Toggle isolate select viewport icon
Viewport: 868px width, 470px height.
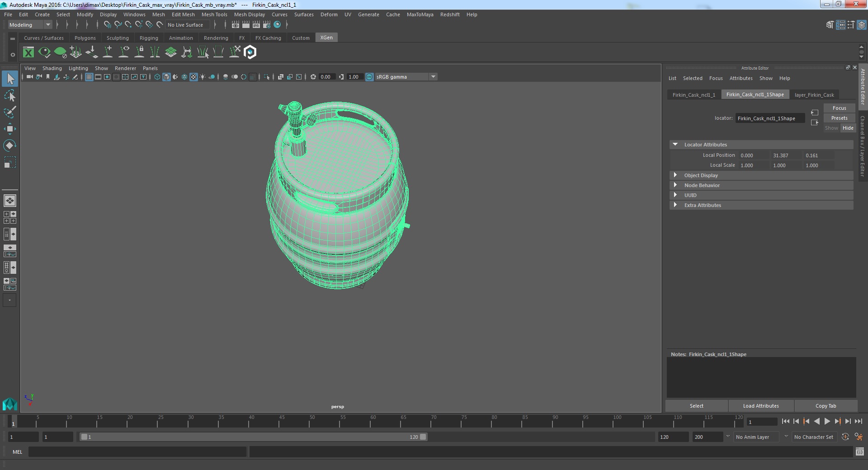tap(267, 77)
